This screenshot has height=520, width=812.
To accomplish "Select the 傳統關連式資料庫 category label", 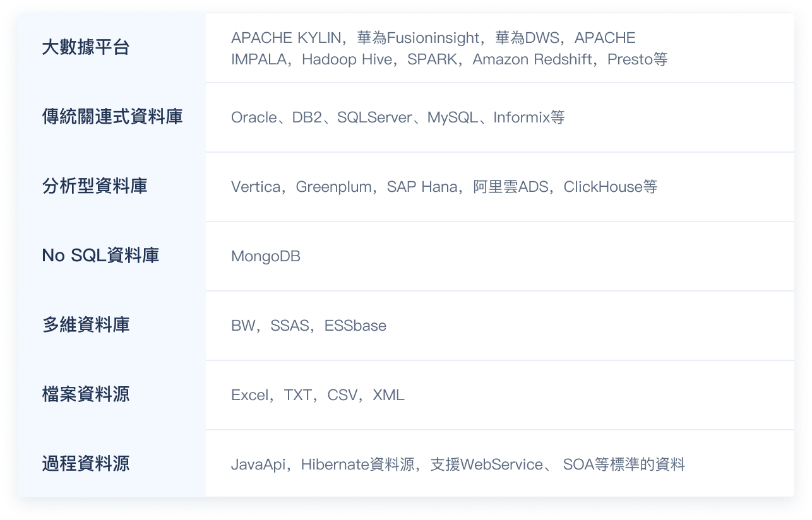I will pyautogui.click(x=112, y=117).
